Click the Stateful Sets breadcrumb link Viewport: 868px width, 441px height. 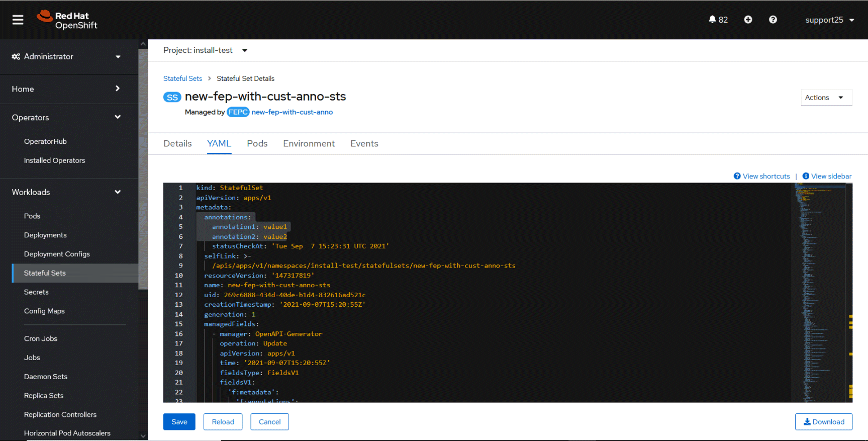[x=182, y=78]
